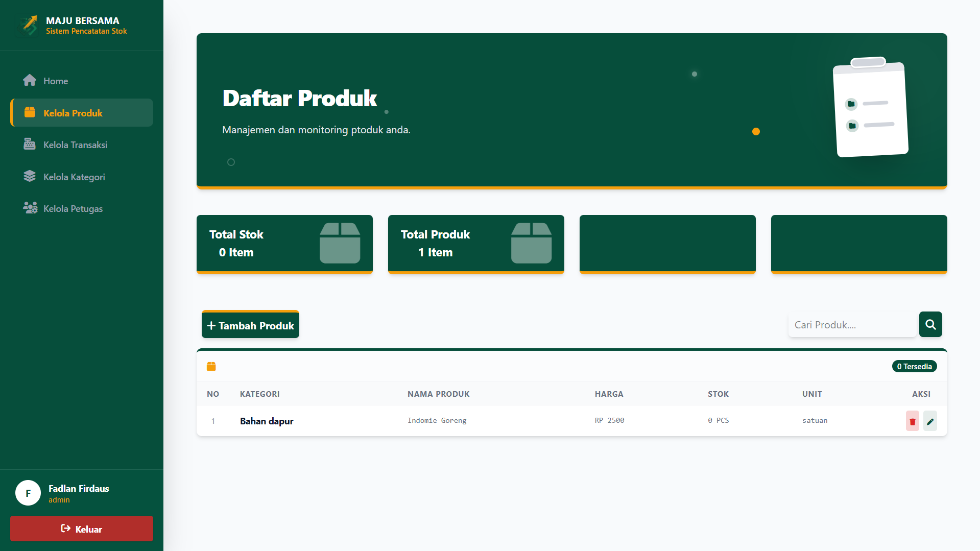Click the orange box icon in table header
Viewport: 980px width, 551px height.
point(211,366)
